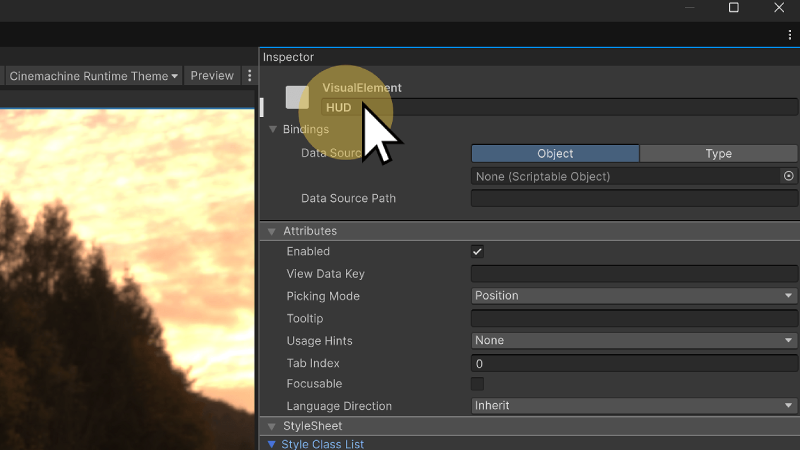The width and height of the screenshot is (800, 450).
Task: Open the Picking Mode dropdown
Action: tap(634, 296)
